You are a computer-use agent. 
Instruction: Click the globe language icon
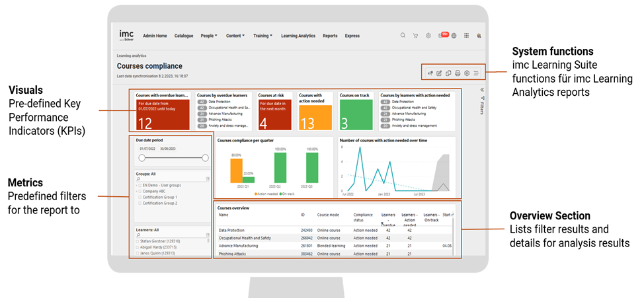coord(454,36)
